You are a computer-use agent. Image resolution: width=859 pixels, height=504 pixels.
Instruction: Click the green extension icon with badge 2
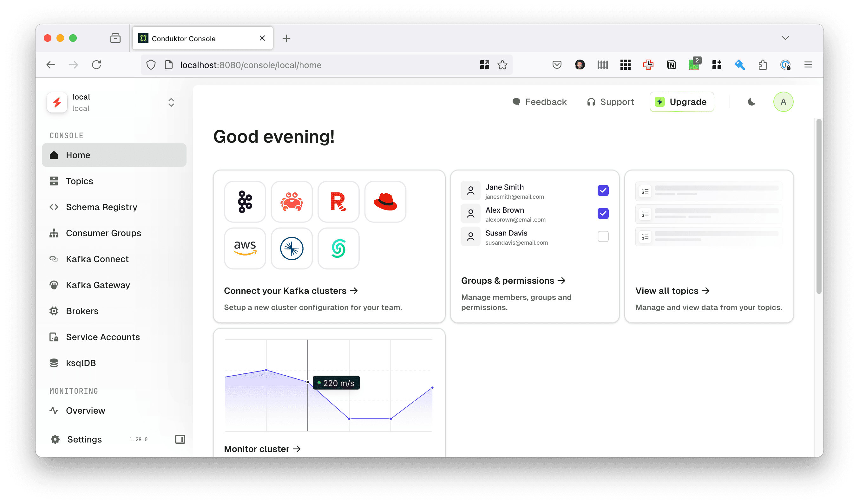click(x=694, y=64)
